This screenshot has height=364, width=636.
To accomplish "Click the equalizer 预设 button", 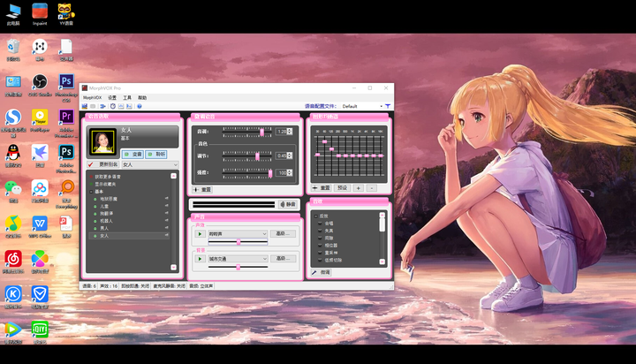I will (343, 188).
